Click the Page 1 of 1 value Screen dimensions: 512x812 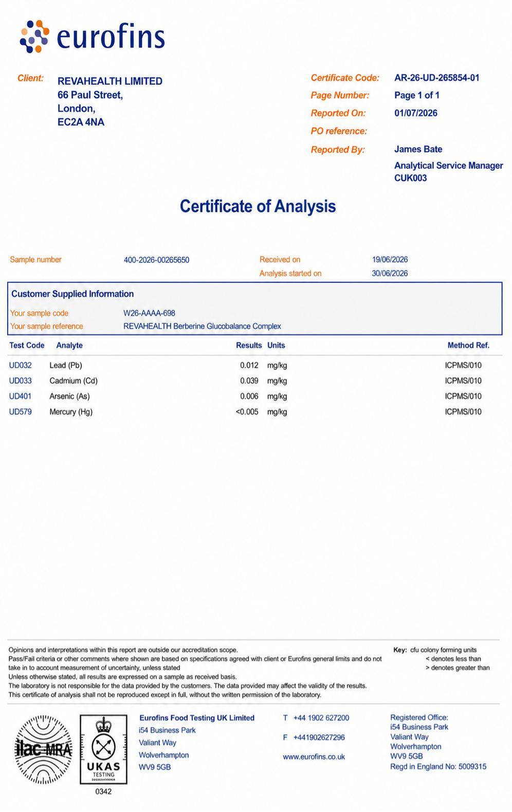(x=417, y=95)
